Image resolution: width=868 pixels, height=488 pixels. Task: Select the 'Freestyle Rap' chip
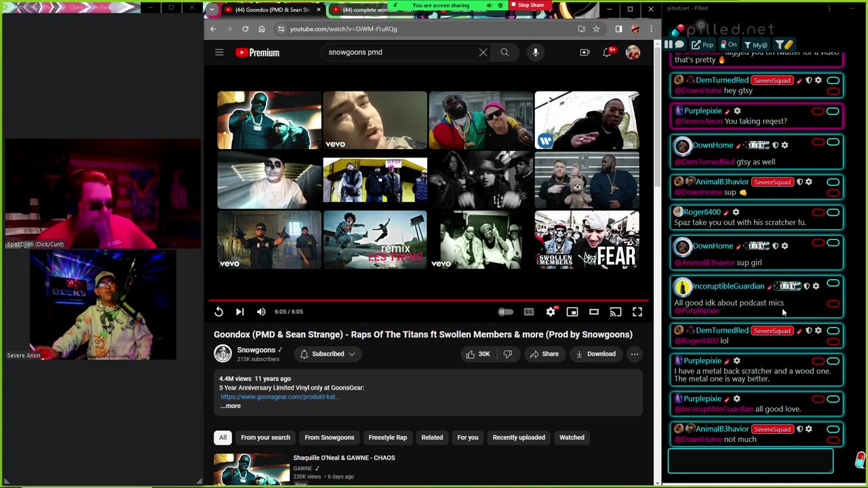[x=388, y=437]
